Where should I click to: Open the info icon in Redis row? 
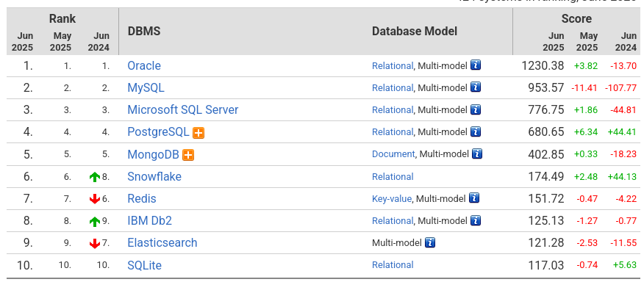474,198
